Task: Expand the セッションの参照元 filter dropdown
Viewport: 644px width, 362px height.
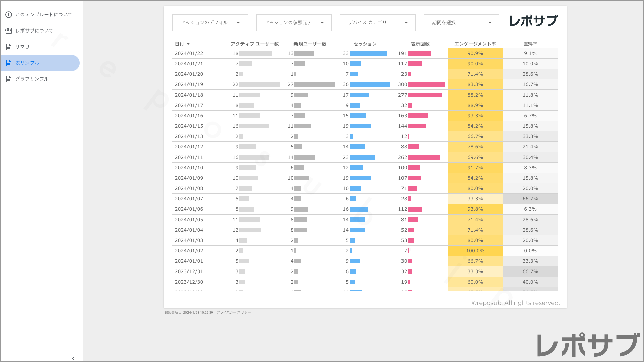Action: (x=294, y=23)
